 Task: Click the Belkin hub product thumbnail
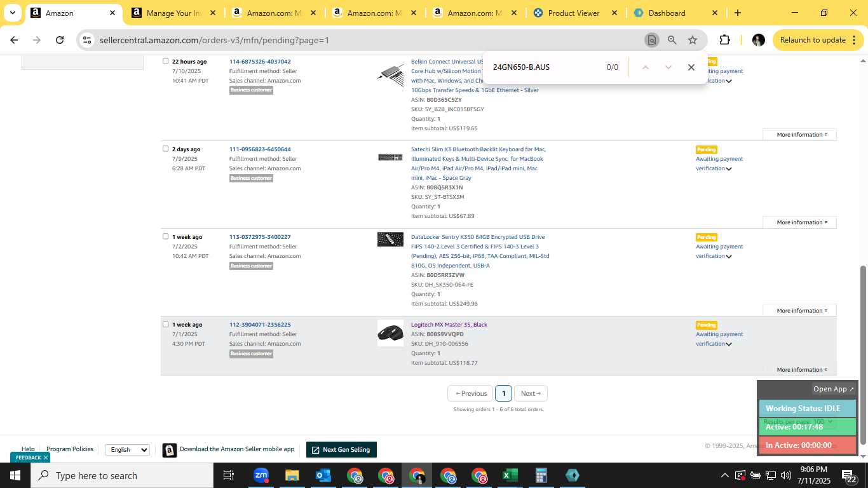(390, 75)
